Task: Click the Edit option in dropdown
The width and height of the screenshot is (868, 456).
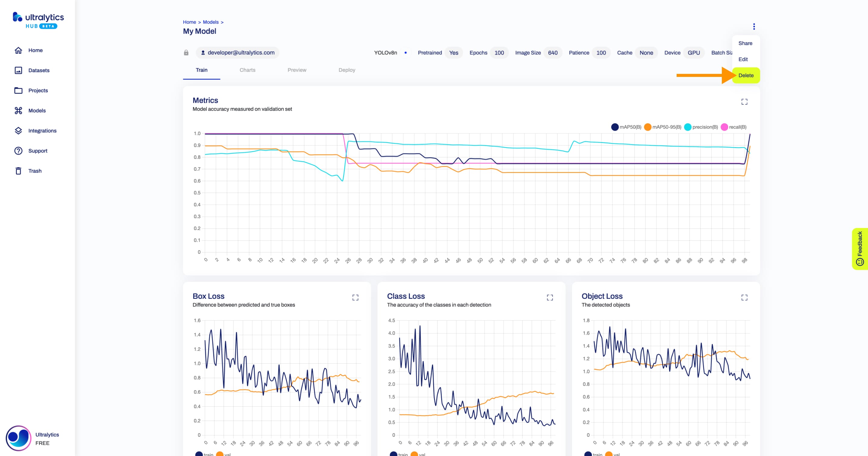Action: point(744,59)
